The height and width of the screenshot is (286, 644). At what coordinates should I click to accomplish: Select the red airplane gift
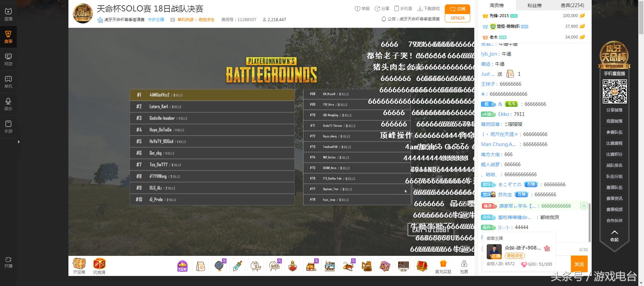tap(348, 266)
